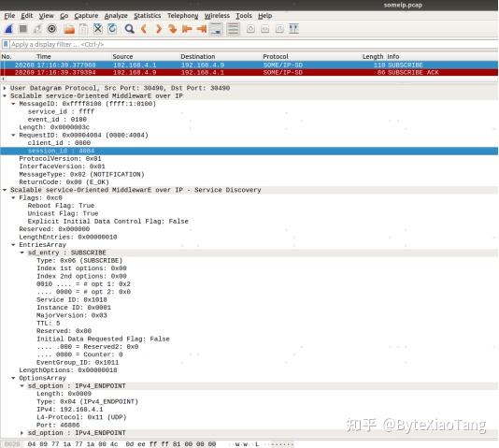
Task: Toggle auto-scroll during live capture
Action: click(216, 29)
